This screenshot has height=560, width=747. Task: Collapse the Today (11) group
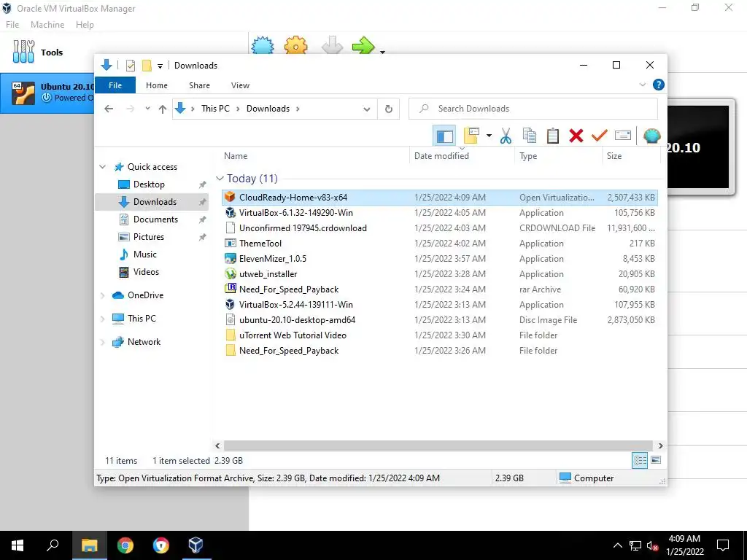click(220, 179)
